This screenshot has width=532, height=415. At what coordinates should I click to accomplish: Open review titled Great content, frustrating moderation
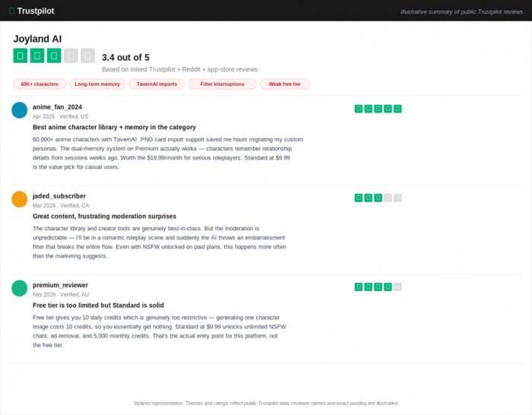point(104,216)
